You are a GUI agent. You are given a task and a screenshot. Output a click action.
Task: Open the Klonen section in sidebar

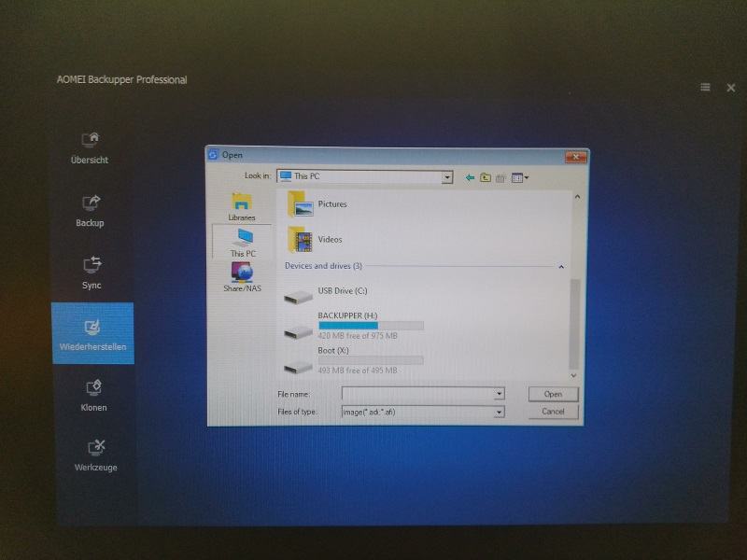pyautogui.click(x=94, y=396)
